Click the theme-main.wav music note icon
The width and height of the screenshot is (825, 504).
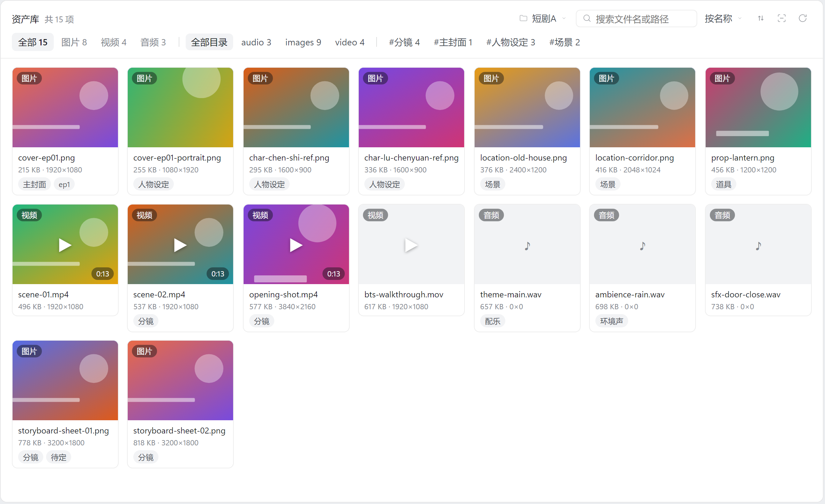click(x=527, y=246)
